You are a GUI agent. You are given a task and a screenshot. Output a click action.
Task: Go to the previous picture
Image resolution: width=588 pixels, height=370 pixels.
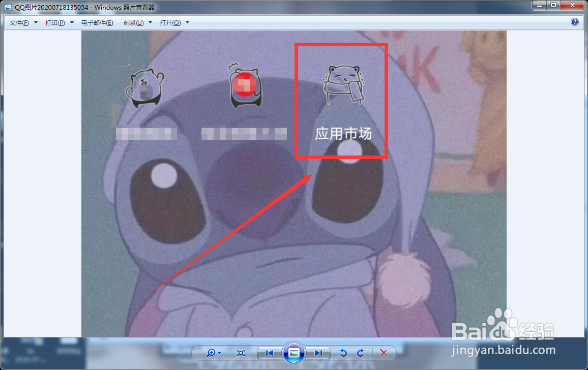[269, 353]
